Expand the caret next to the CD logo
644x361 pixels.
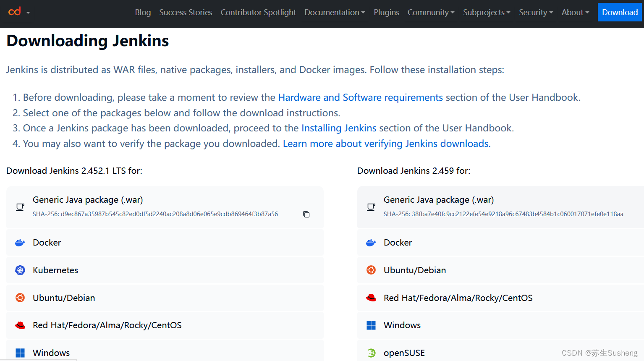tap(28, 13)
